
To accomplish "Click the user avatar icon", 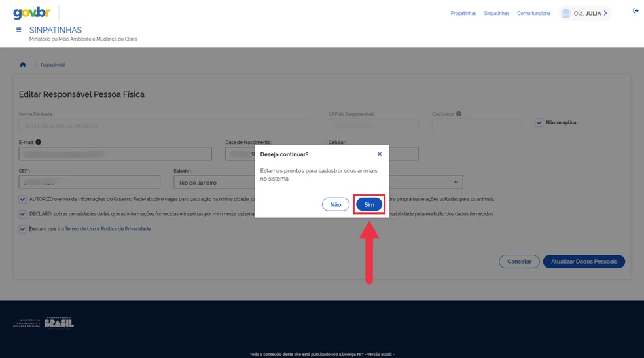I will (566, 13).
